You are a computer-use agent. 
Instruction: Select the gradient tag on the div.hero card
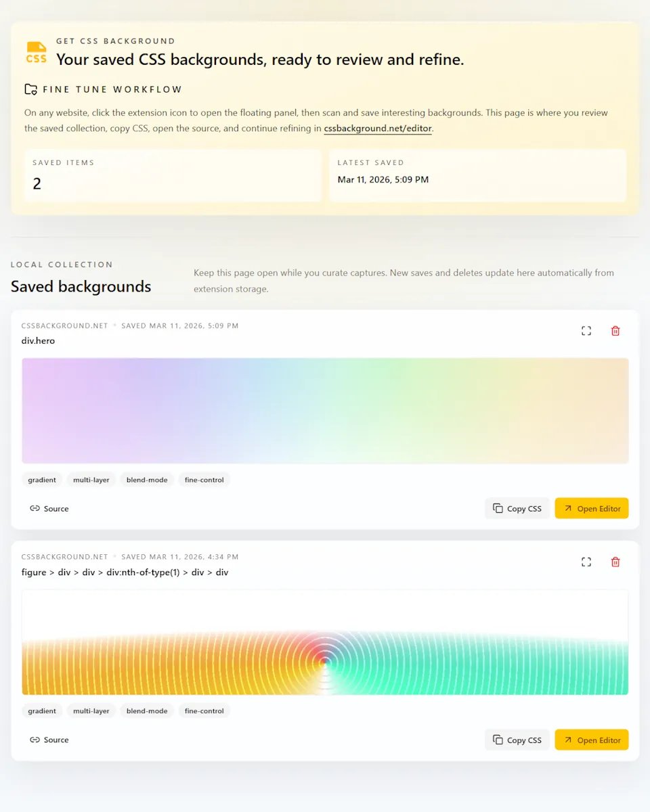point(42,480)
